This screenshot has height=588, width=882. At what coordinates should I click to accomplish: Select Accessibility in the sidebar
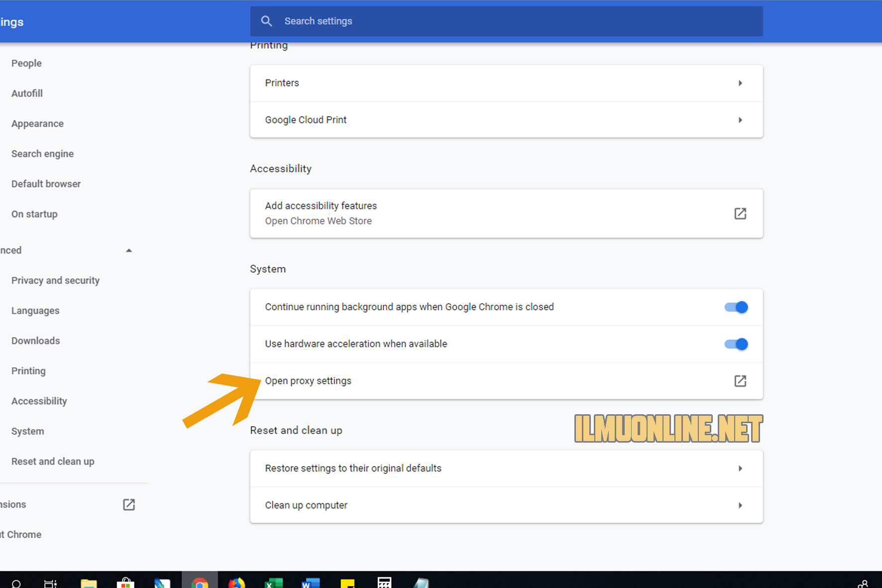coord(39,401)
